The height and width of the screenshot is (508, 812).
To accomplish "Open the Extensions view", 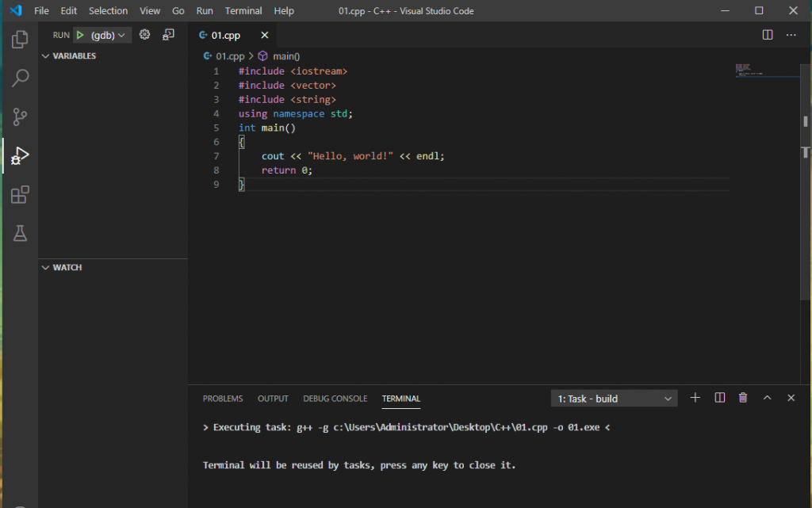I will point(20,194).
